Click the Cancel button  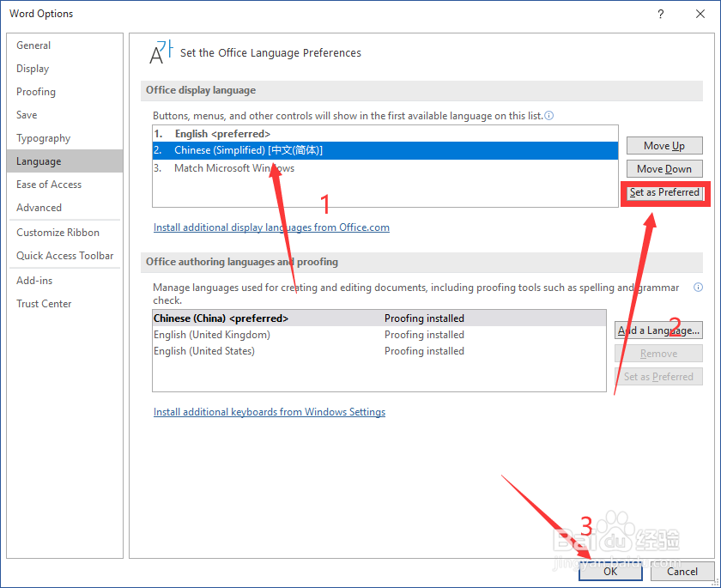(682, 571)
